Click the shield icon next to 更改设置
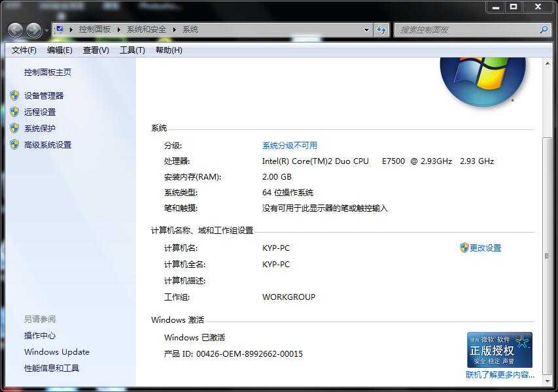558x392 pixels. [464, 248]
